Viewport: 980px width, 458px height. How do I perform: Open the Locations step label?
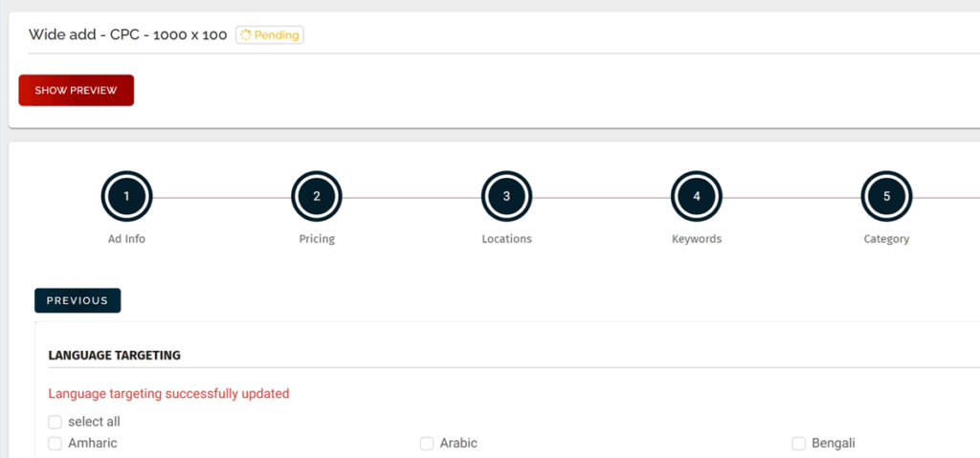click(x=506, y=239)
